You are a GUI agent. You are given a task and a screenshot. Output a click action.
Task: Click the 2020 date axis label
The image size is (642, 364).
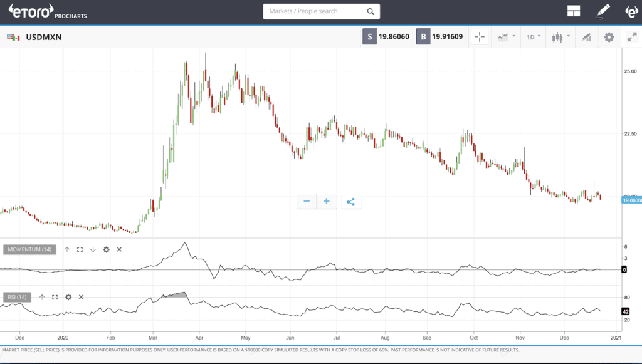[x=63, y=338]
